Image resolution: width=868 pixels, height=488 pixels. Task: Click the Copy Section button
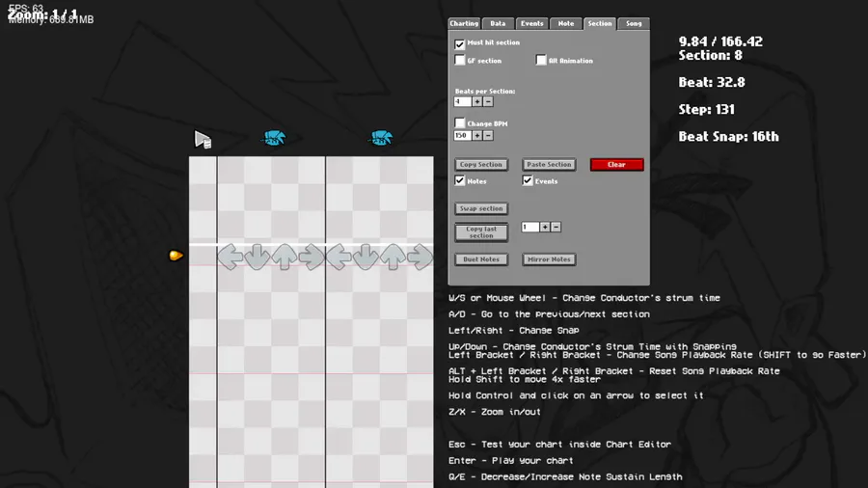coord(481,164)
